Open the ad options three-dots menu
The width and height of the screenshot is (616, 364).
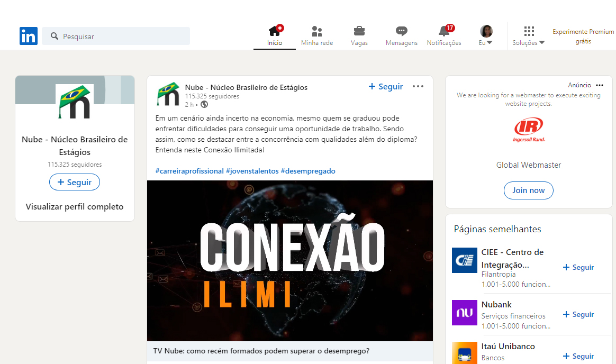600,85
